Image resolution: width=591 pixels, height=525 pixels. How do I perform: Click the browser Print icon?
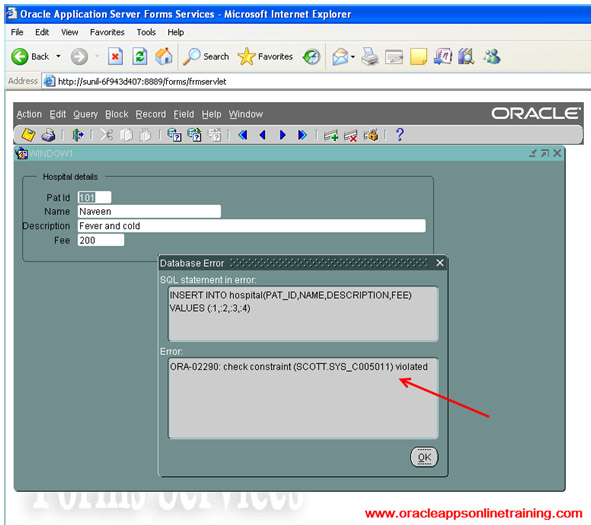370,57
